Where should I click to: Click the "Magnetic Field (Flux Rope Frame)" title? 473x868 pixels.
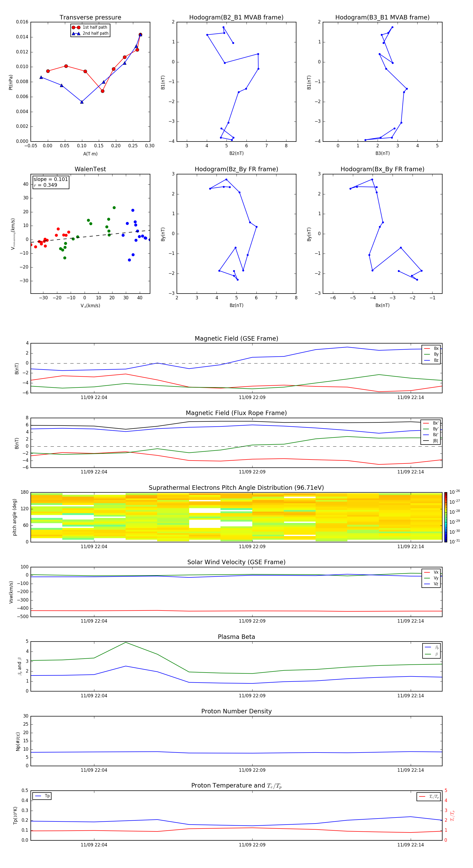236,413
